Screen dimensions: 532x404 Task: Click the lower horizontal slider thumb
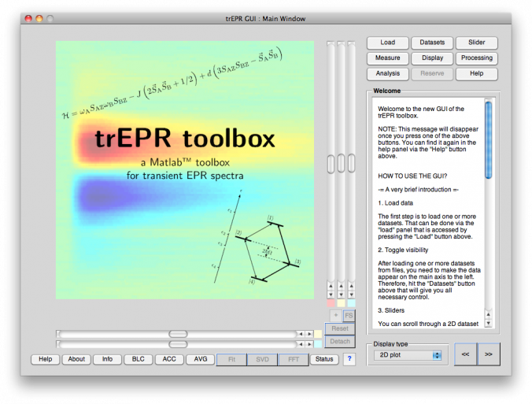tap(178, 344)
